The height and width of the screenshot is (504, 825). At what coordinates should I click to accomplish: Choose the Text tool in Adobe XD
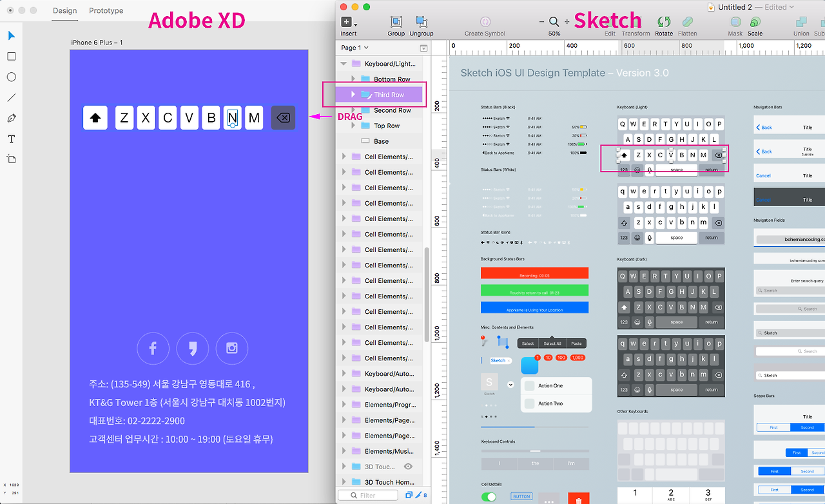point(12,139)
